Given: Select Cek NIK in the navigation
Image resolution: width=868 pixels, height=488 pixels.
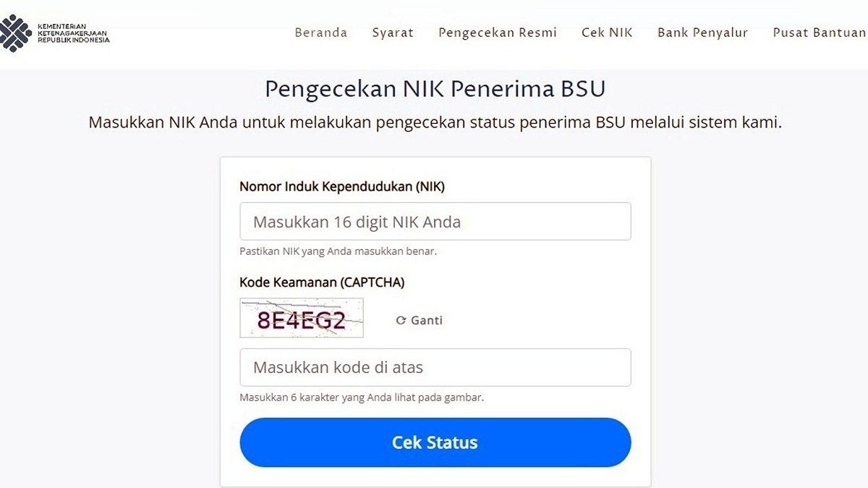Looking at the screenshot, I should point(607,33).
